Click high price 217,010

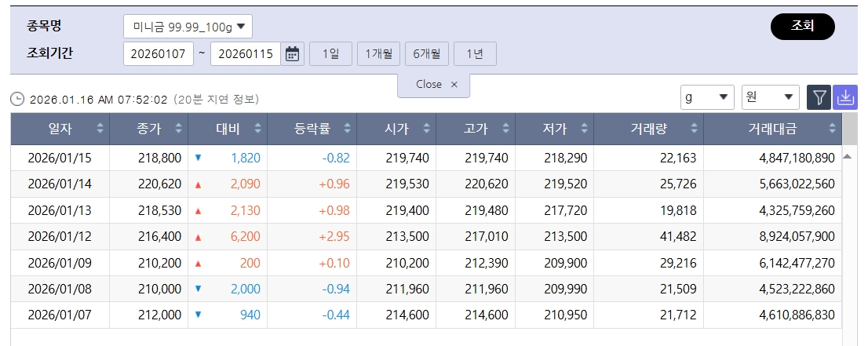pos(487,236)
